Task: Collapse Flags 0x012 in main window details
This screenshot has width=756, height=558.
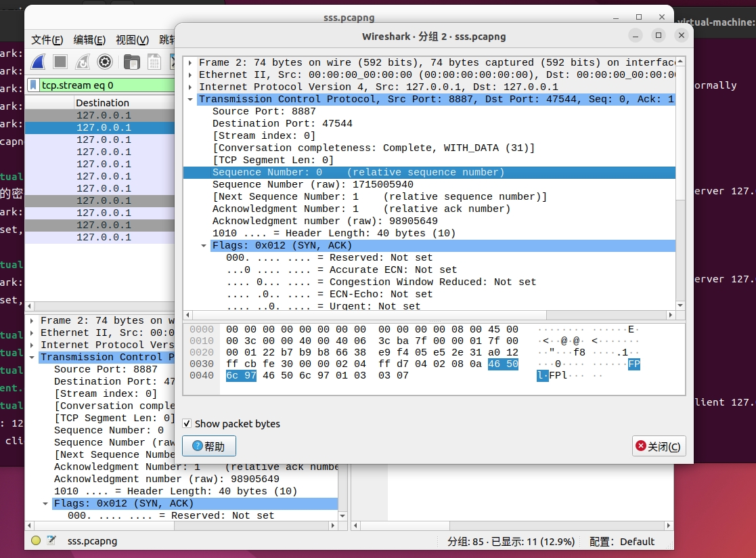Action: [45, 504]
